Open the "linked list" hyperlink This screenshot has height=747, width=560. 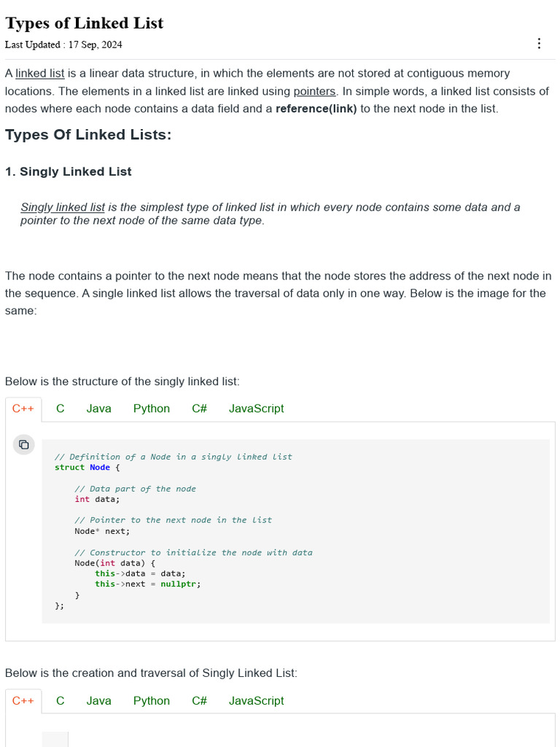tap(40, 74)
